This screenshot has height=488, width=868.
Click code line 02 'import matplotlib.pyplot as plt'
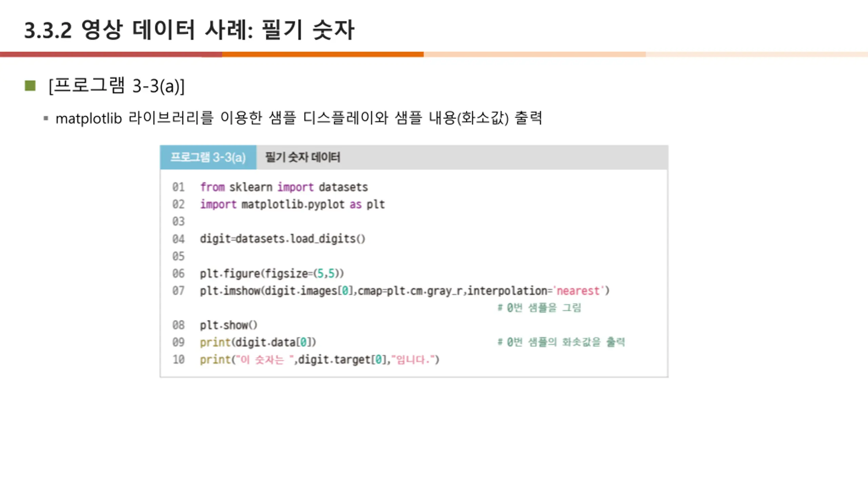292,204
